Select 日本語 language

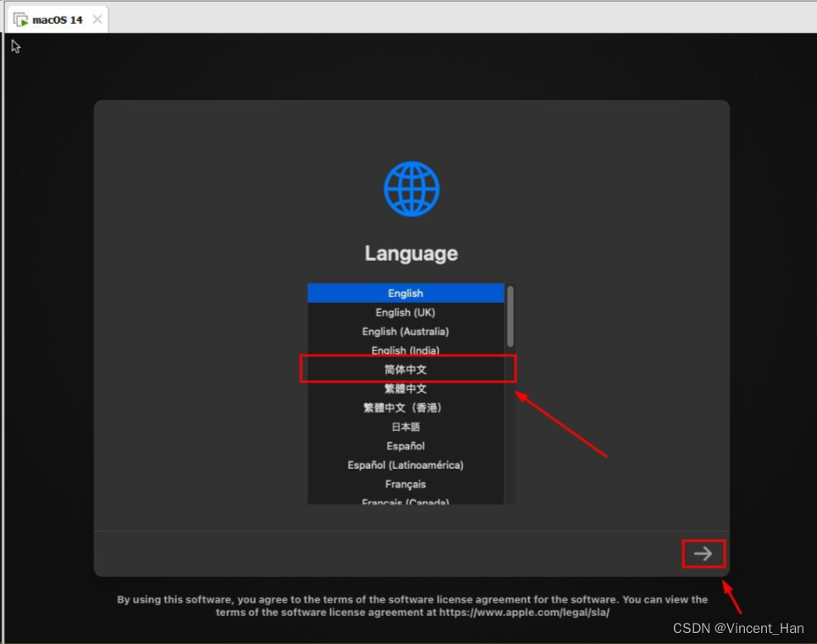coord(406,427)
